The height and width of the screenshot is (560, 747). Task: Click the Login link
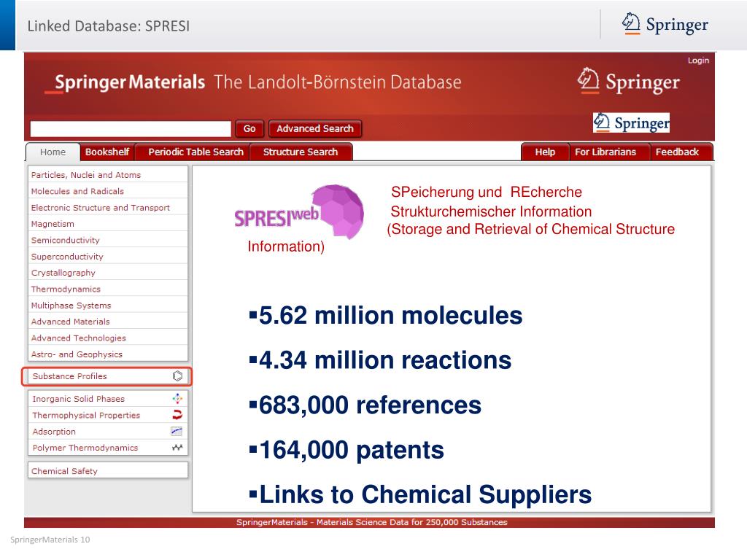pyautogui.click(x=698, y=61)
